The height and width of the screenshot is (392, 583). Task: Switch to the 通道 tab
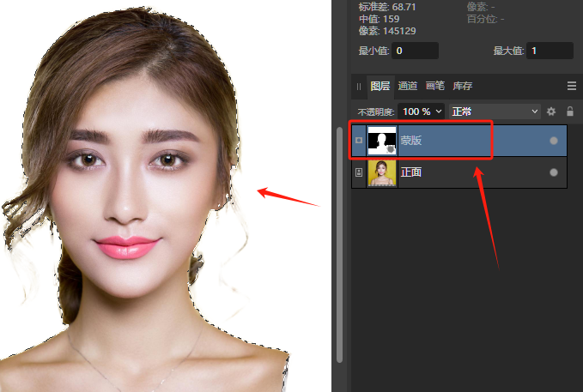(408, 86)
